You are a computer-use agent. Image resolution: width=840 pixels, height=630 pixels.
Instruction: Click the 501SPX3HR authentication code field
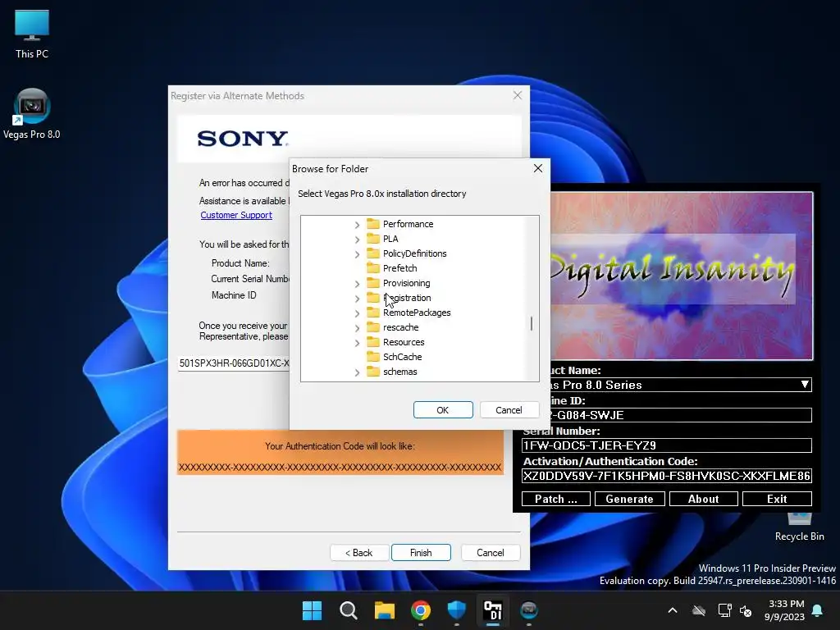click(x=234, y=363)
